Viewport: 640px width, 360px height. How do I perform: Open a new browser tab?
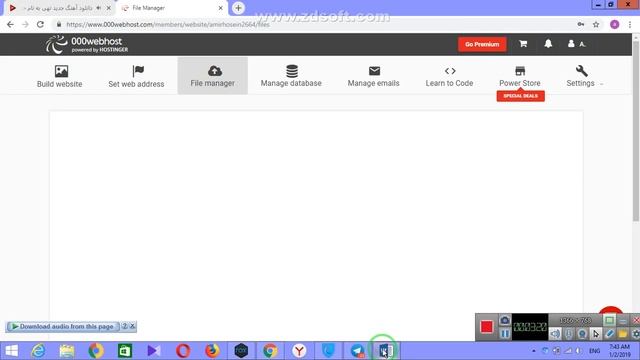coord(238,8)
